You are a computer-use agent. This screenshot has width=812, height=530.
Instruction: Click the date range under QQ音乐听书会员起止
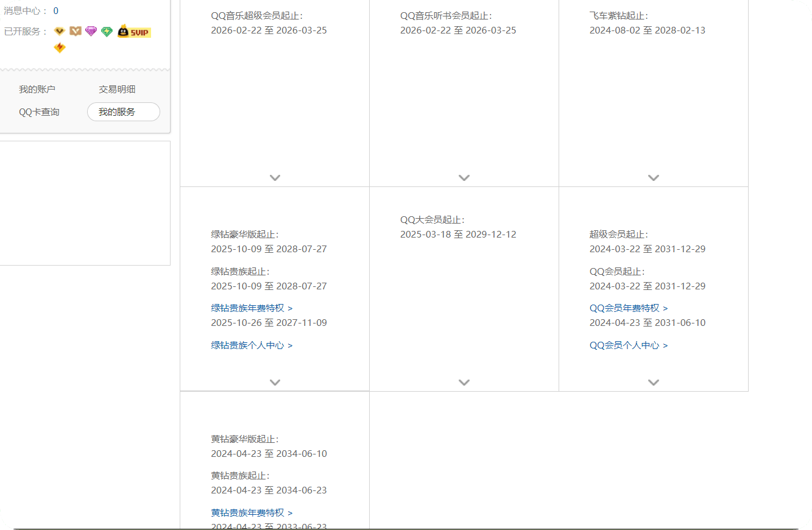coord(458,30)
